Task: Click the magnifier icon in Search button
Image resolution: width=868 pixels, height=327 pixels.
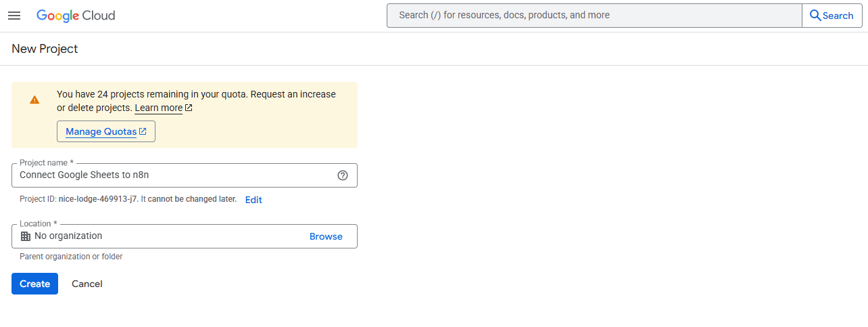Action: tap(815, 16)
